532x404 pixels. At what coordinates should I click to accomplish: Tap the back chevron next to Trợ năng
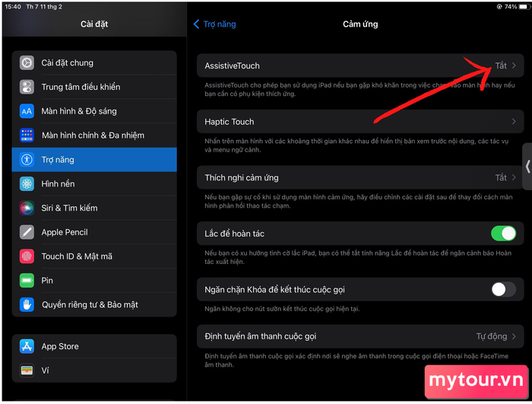[x=196, y=24]
